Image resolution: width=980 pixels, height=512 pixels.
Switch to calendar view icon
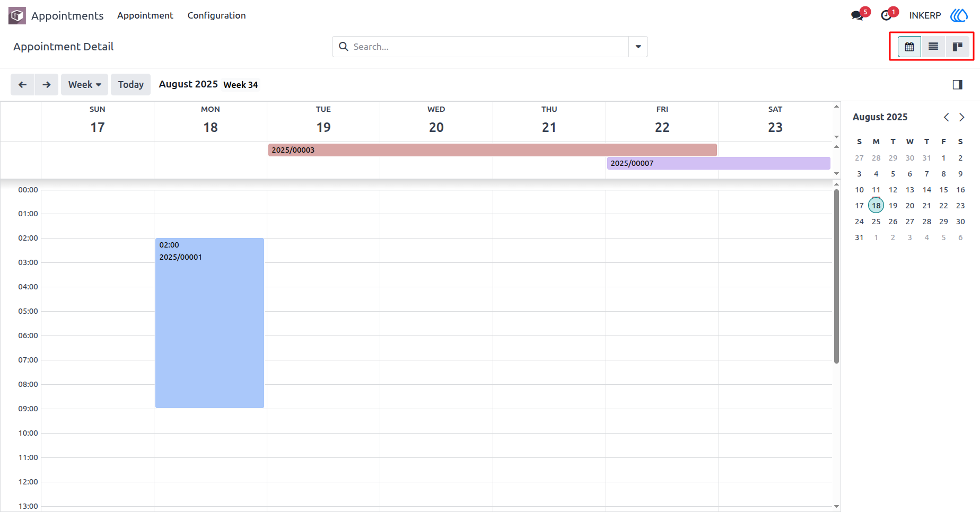[x=909, y=47]
